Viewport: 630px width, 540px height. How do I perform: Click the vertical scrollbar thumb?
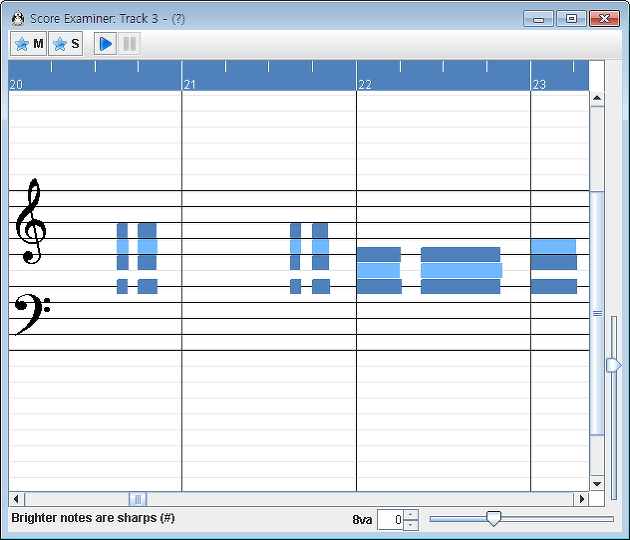click(597, 313)
